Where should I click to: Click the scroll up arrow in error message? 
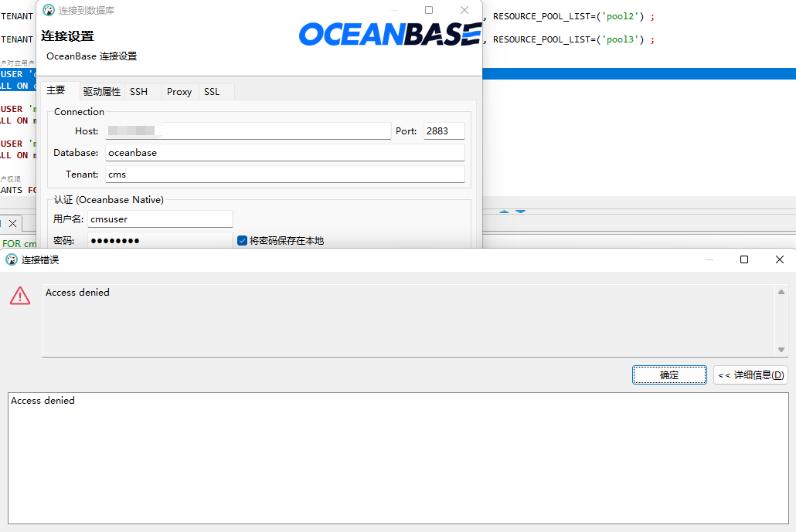coord(781,292)
